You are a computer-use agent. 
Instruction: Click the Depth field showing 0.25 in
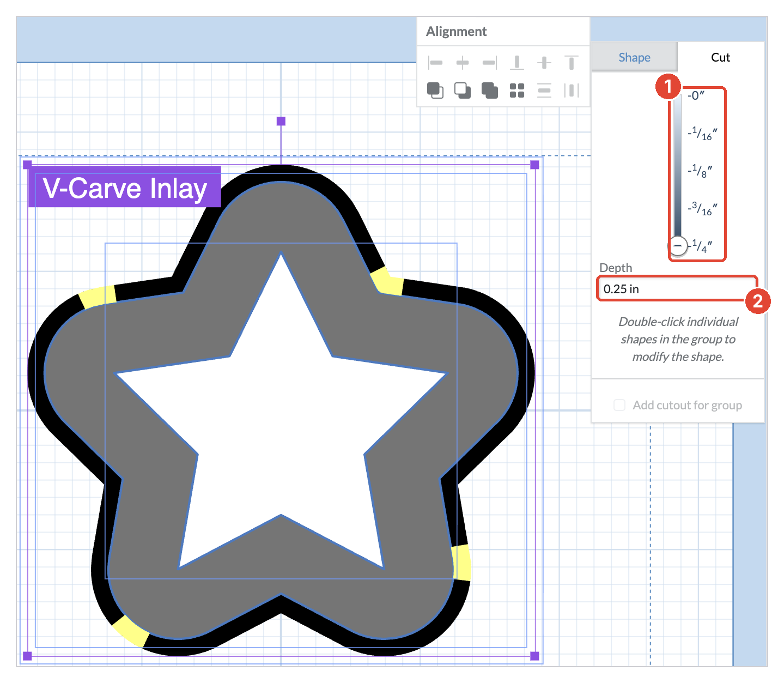[677, 289]
